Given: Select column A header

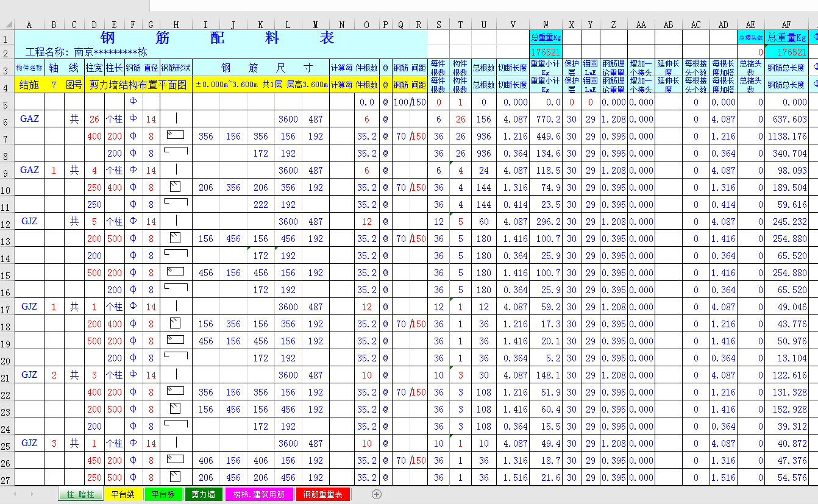Looking at the screenshot, I should point(29,24).
